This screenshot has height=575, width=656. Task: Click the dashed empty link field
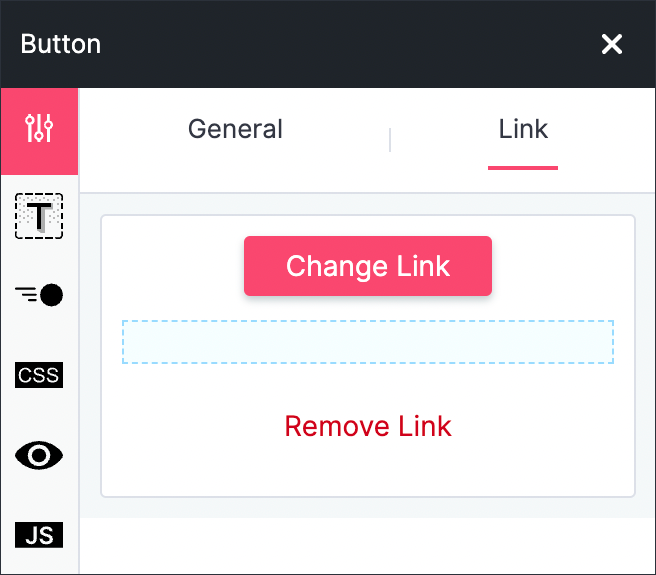(x=368, y=342)
